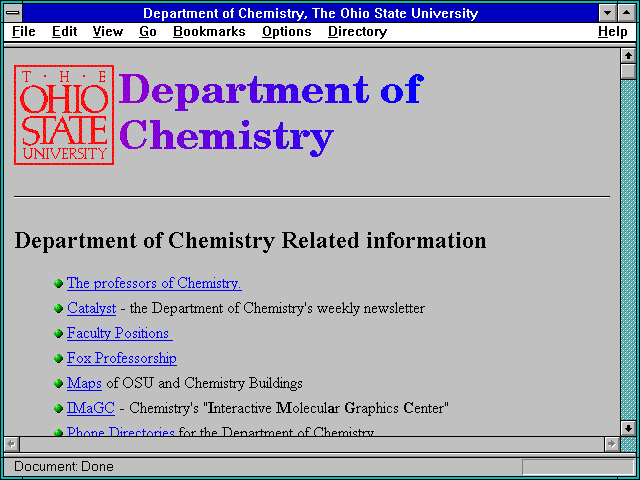The image size is (640, 480).
Task: Click the vertical scrollbar up arrow
Action: 628,56
